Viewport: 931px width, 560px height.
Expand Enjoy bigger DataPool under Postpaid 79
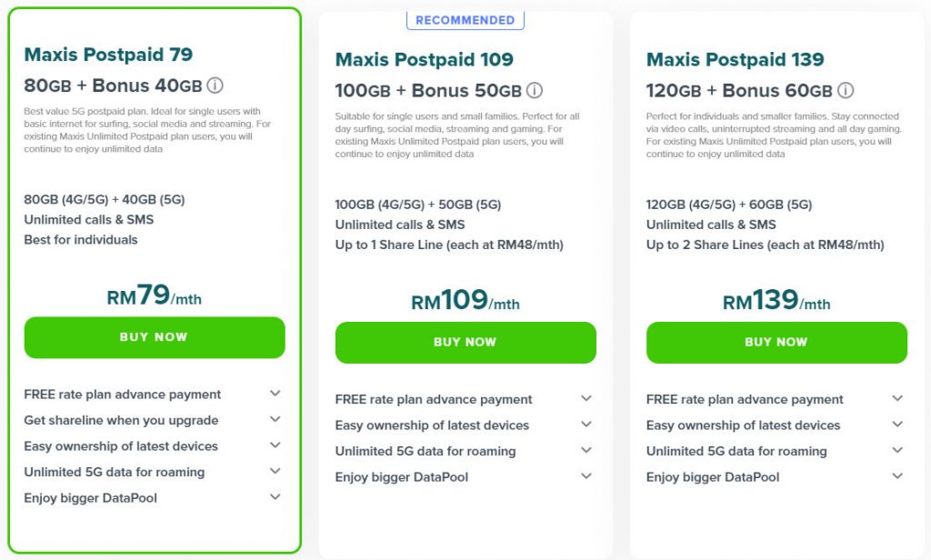point(153,497)
